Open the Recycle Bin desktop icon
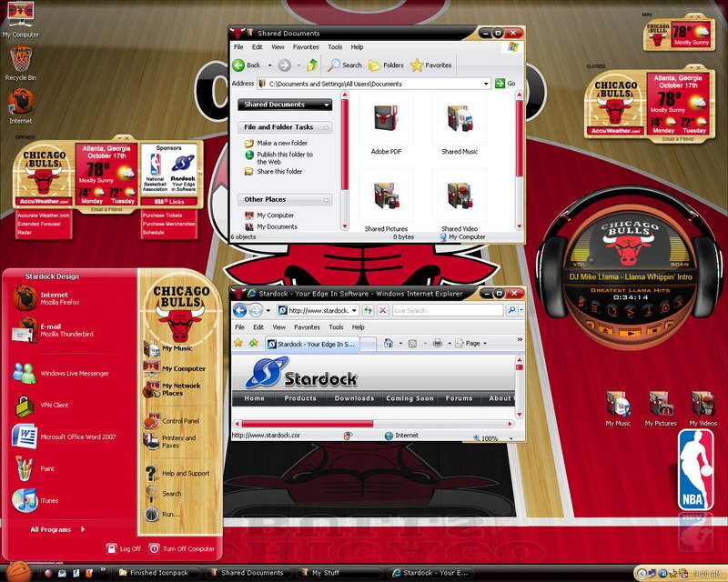 click(20, 62)
